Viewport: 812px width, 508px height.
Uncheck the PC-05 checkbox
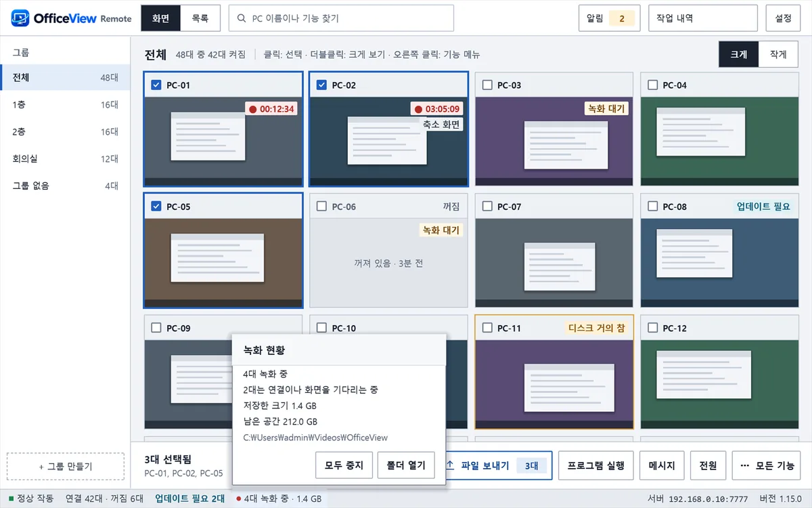(x=156, y=207)
